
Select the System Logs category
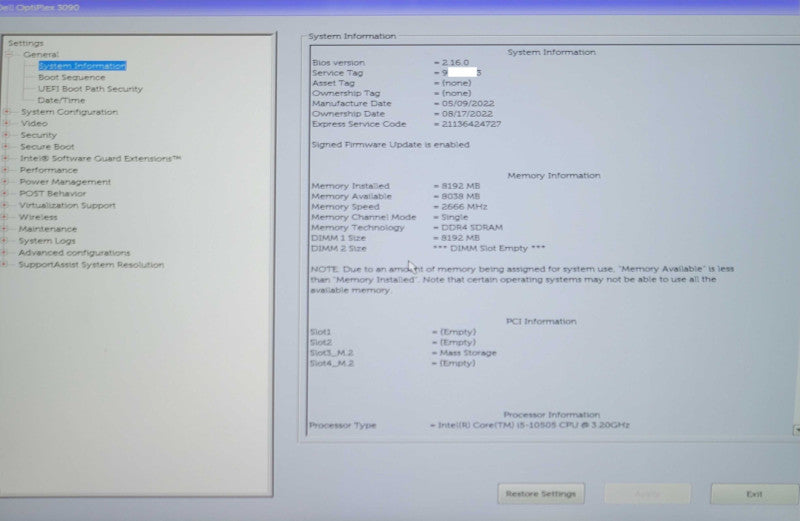click(x=47, y=241)
